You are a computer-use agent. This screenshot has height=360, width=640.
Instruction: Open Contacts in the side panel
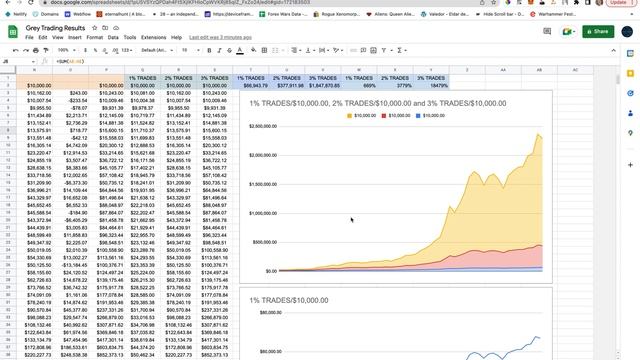(630, 113)
